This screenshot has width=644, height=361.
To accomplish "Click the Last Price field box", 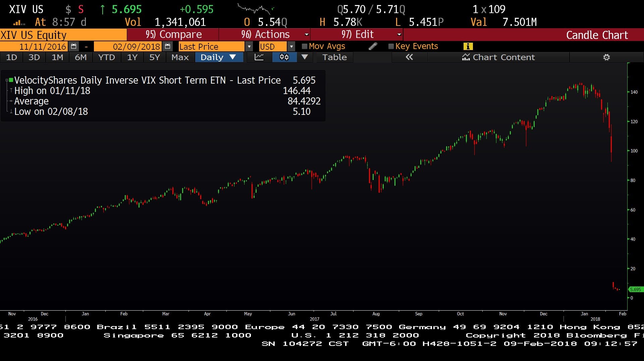I will (211, 46).
